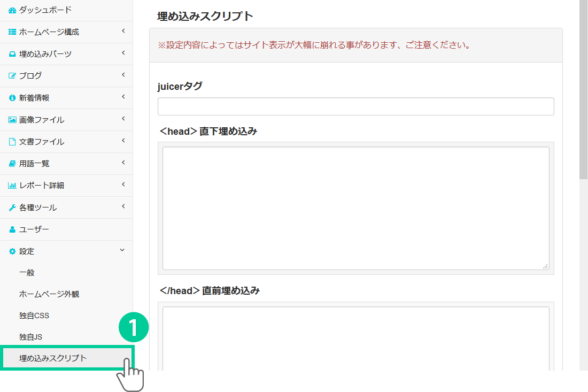The width and height of the screenshot is (588, 392).
Task: Expand the 用語一覧 chevron arrow
Action: coord(123,163)
